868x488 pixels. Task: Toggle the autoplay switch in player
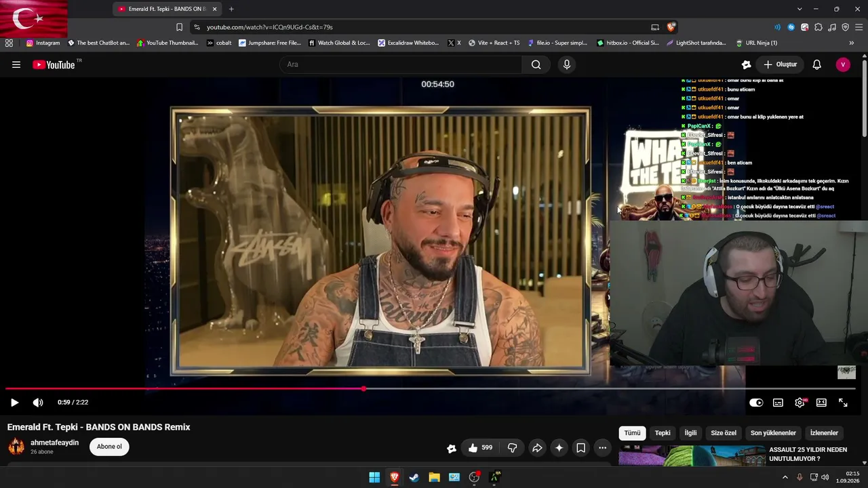point(756,403)
